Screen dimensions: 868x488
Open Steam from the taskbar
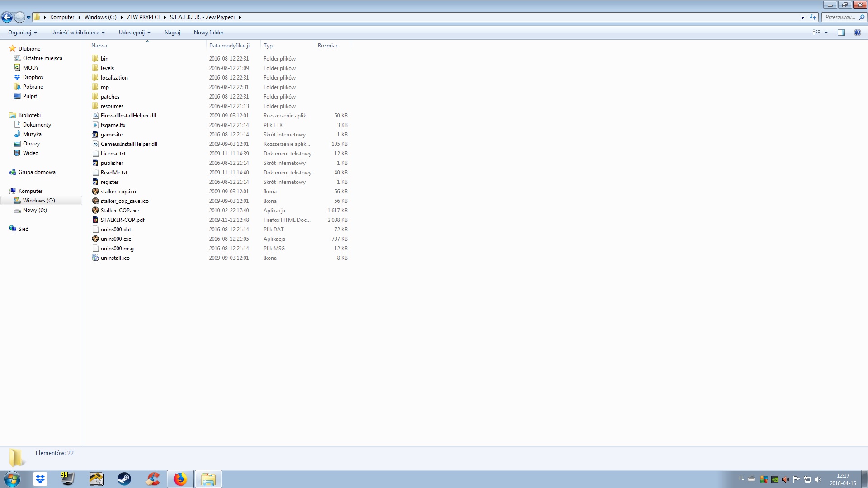(124, 479)
